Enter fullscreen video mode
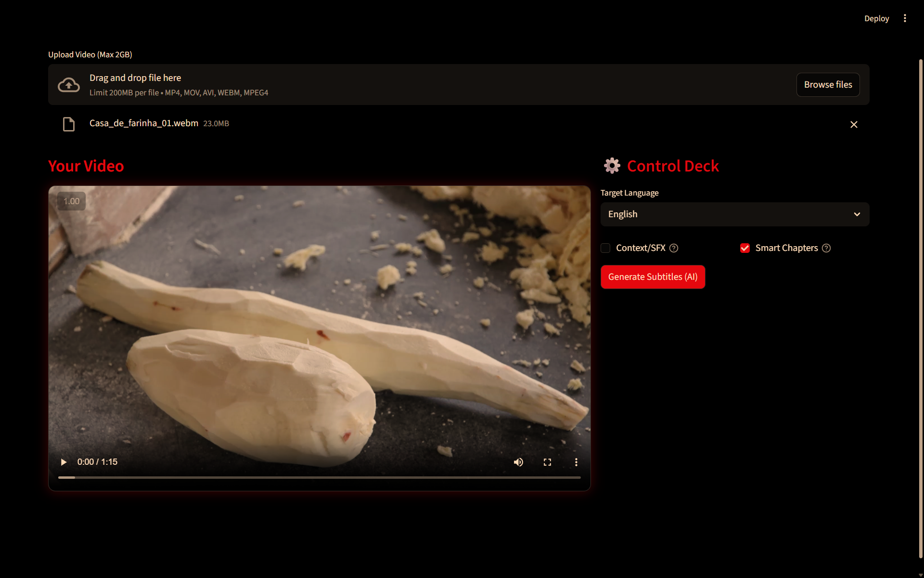The image size is (924, 578). tap(547, 462)
